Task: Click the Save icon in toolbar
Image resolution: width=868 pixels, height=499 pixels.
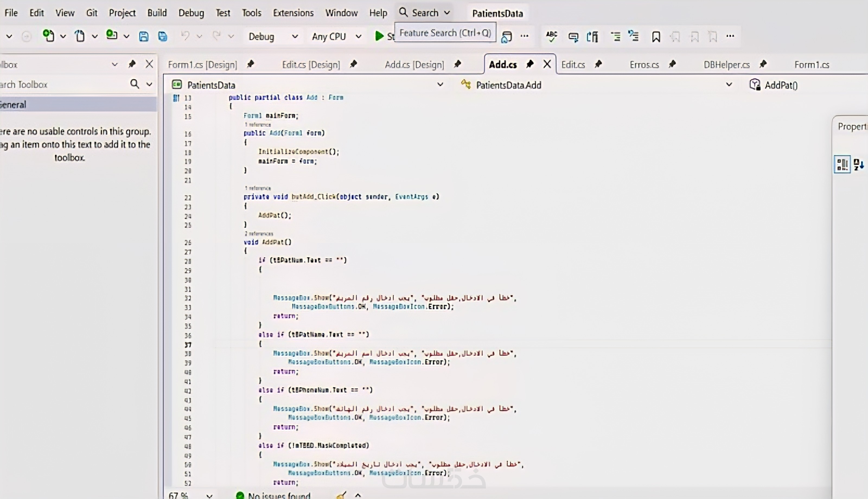Action: tap(143, 36)
